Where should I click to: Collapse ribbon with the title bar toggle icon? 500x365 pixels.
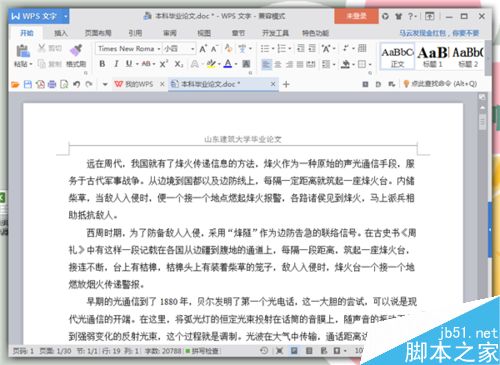click(430, 16)
